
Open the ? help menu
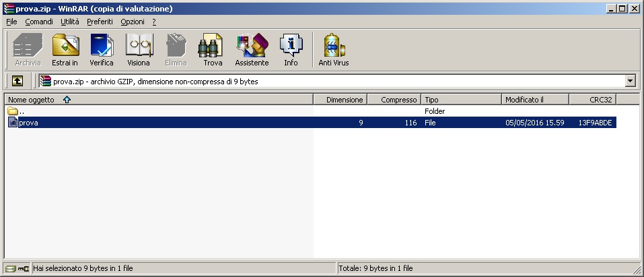coord(154,22)
